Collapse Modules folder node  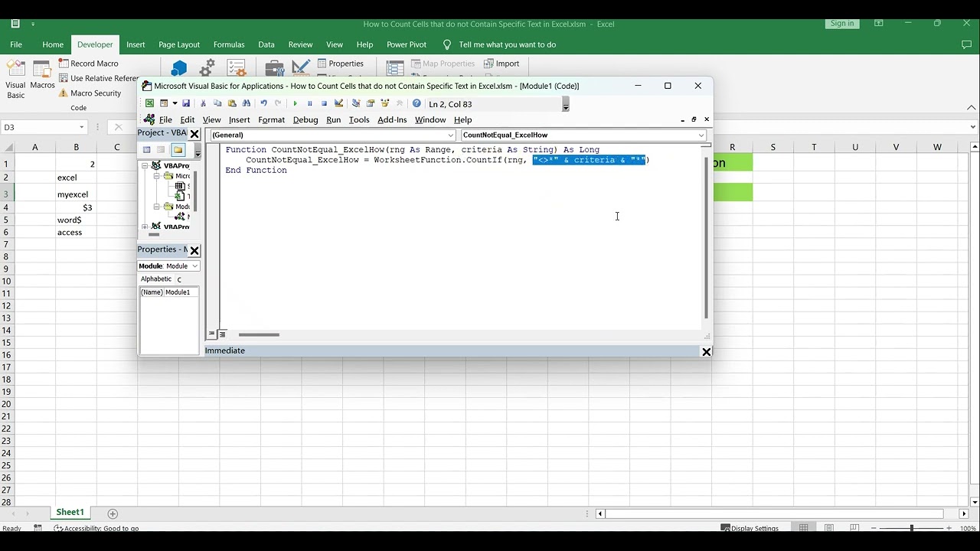(x=157, y=207)
